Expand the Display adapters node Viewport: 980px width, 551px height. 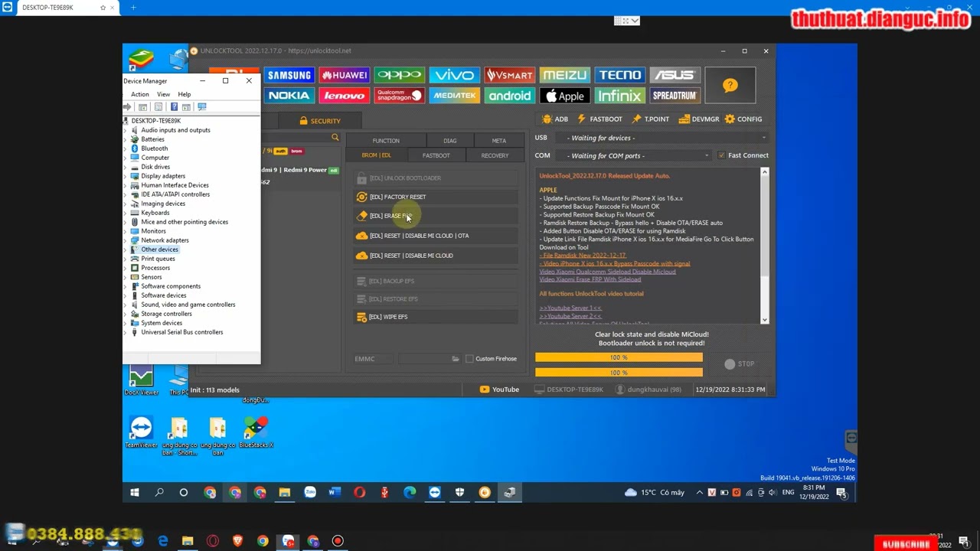pos(126,176)
